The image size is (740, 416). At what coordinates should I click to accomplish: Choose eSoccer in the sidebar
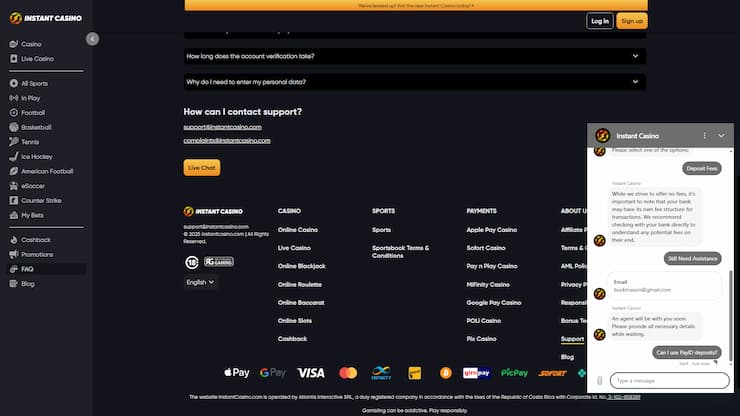[33, 186]
